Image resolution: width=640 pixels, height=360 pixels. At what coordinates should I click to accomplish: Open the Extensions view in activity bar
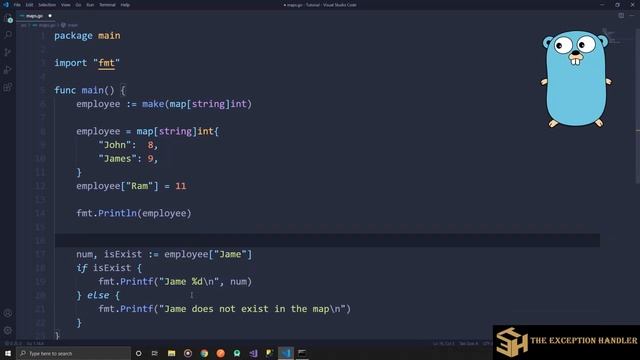[8, 87]
